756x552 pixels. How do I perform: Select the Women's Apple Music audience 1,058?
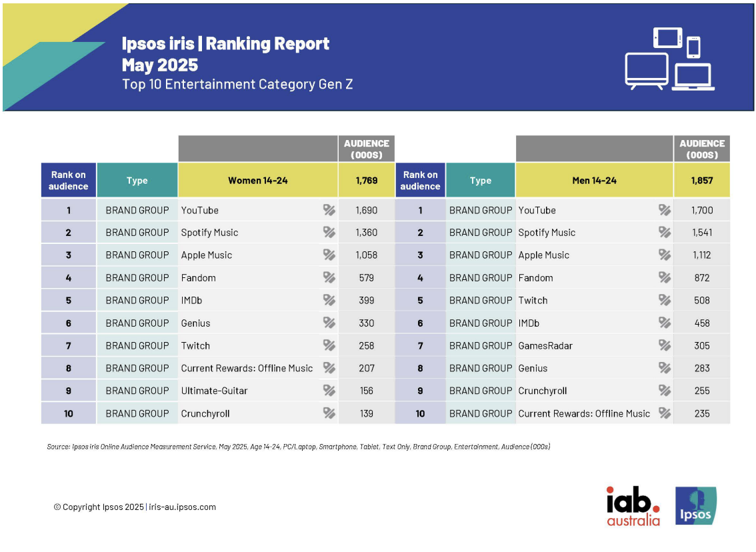click(x=367, y=255)
